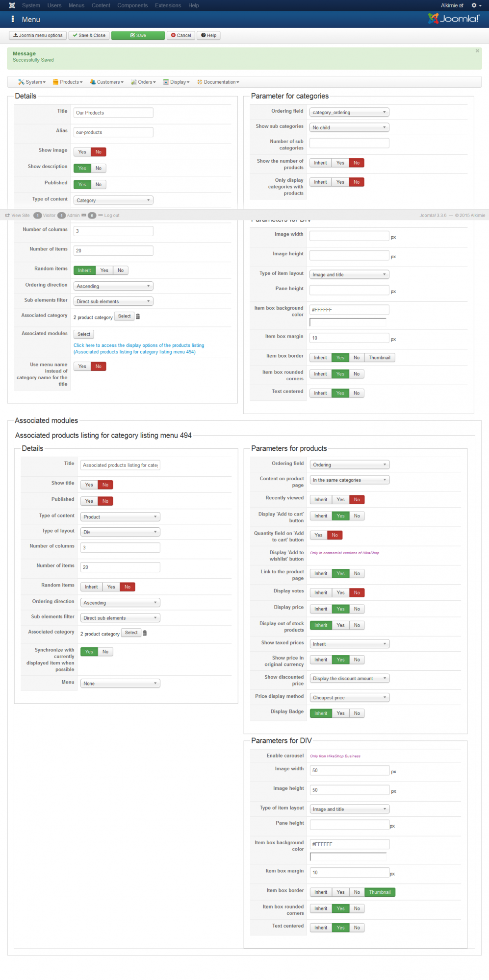Open the settings gear menu in header
489x980 pixels.
tap(475, 5)
